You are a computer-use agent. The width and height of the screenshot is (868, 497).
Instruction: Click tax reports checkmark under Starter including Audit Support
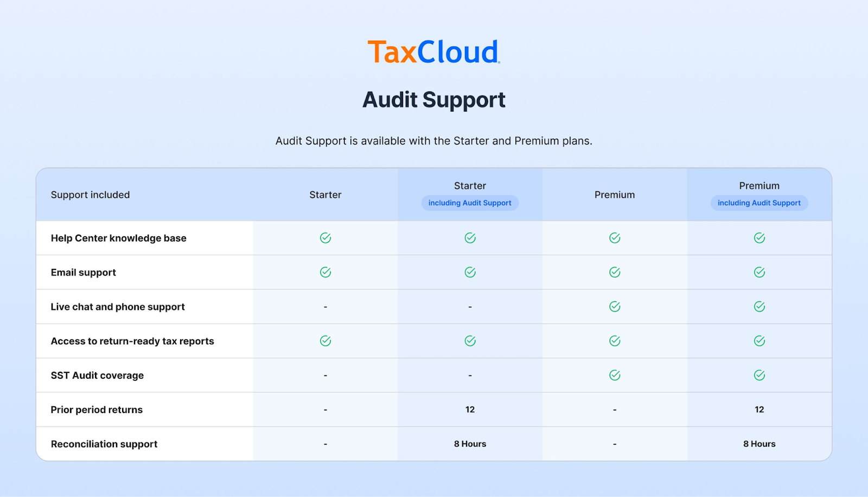point(470,341)
